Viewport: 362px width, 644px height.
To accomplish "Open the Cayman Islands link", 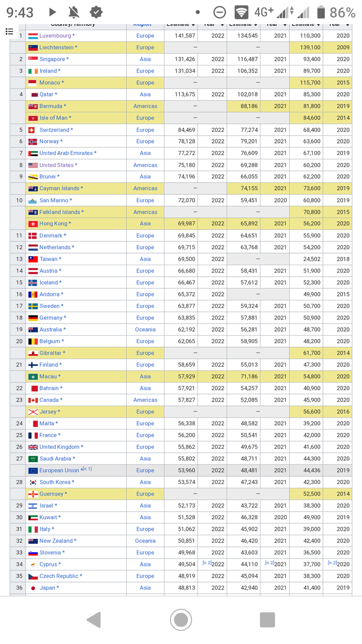I will [59, 188].
